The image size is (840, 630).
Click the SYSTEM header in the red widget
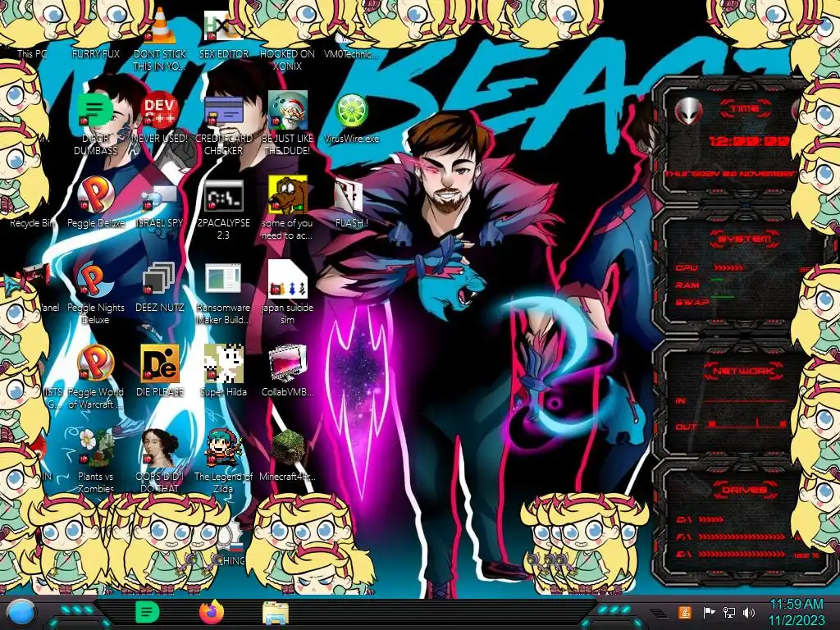point(745,239)
